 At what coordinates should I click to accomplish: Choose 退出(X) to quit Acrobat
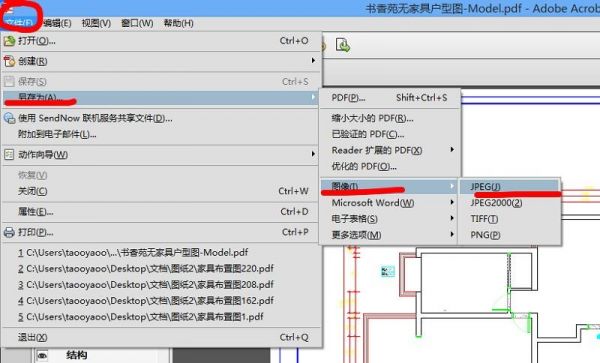161,337
